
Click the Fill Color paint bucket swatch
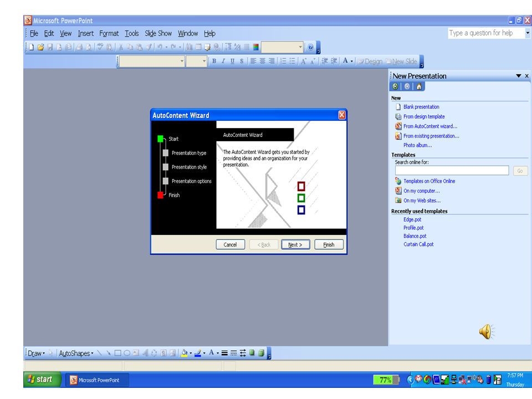[x=184, y=353]
